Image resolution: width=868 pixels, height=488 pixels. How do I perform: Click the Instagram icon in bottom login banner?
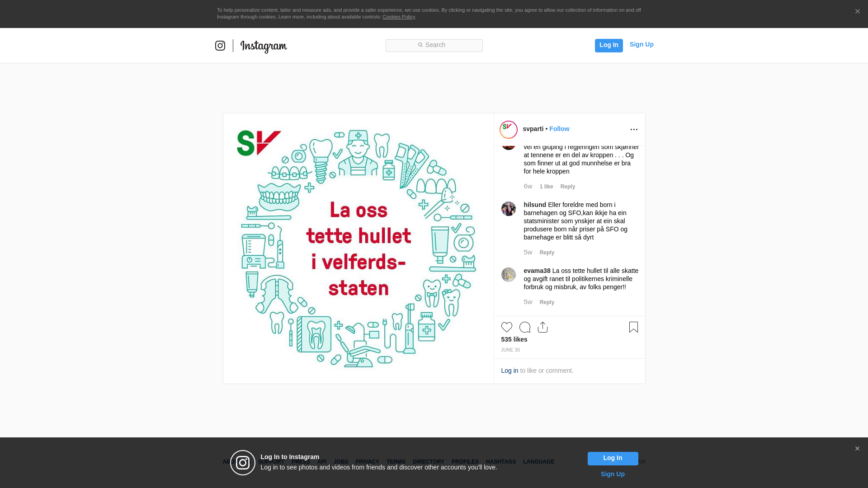[x=243, y=463]
